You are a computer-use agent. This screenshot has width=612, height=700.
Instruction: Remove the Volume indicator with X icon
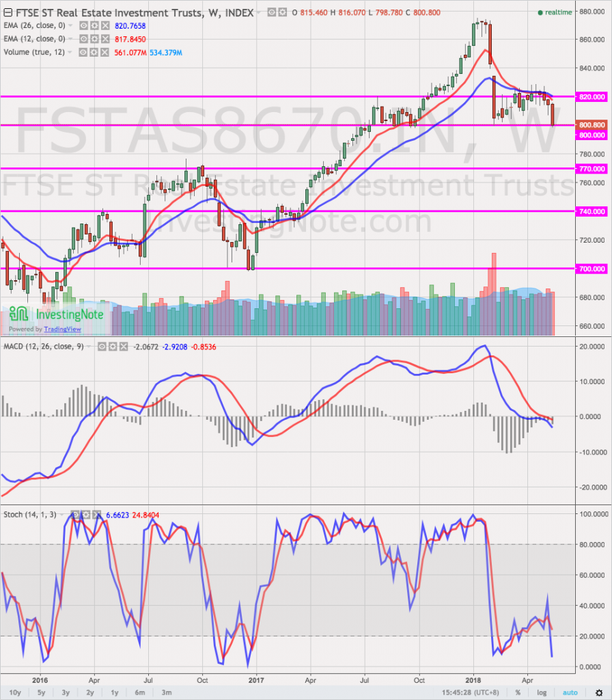(105, 53)
